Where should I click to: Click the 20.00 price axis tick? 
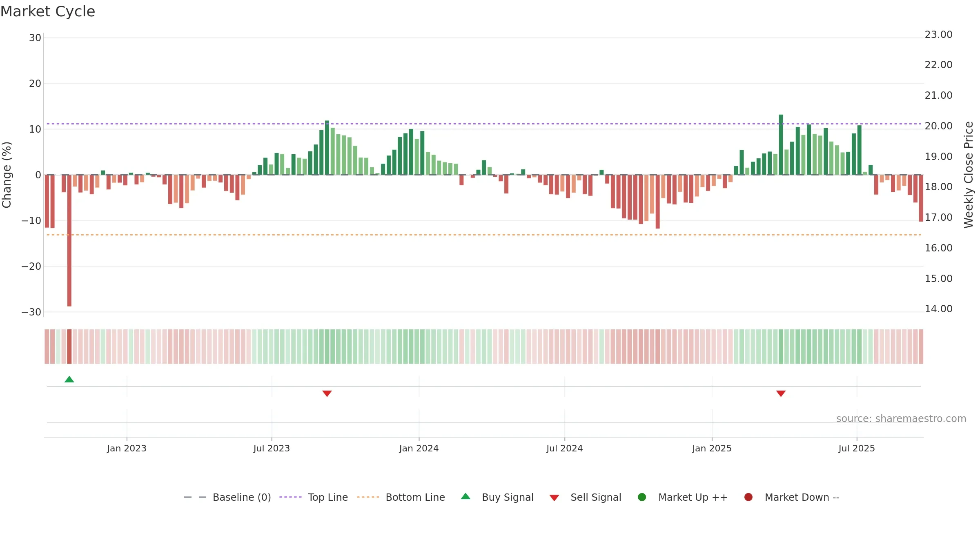(938, 126)
